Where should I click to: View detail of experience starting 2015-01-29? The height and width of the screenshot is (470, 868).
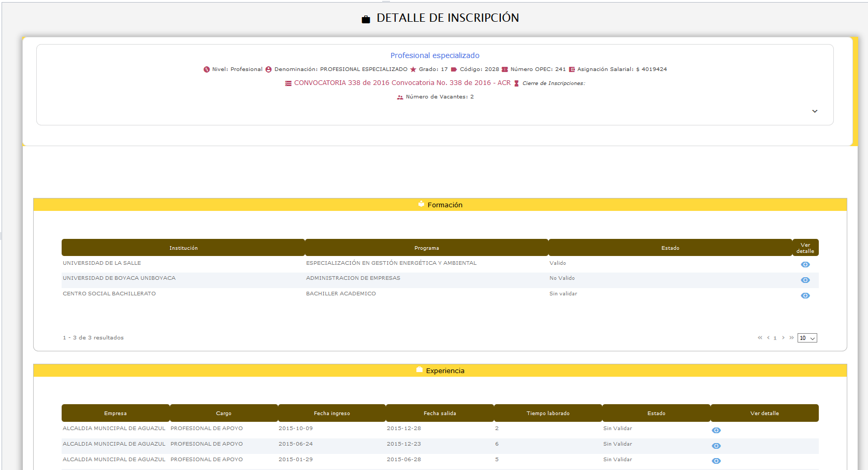tap(716, 461)
